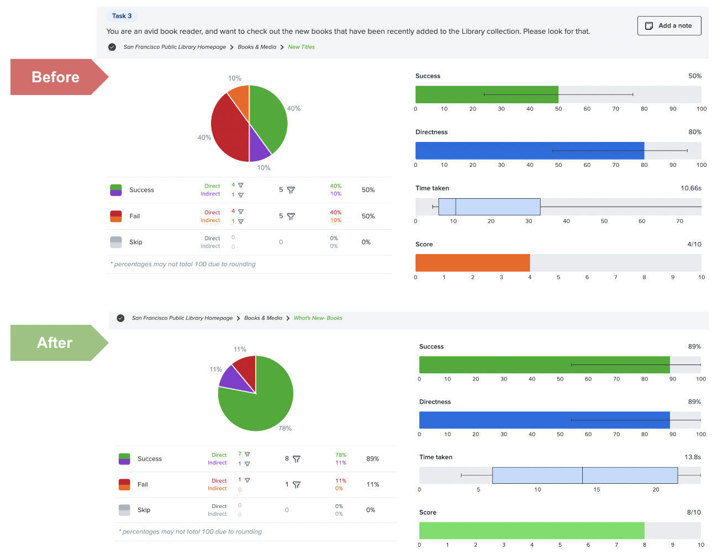Click the chevron following San Francisco Public Library Homepage
Viewport: 728px width, 560px height.
coord(231,47)
